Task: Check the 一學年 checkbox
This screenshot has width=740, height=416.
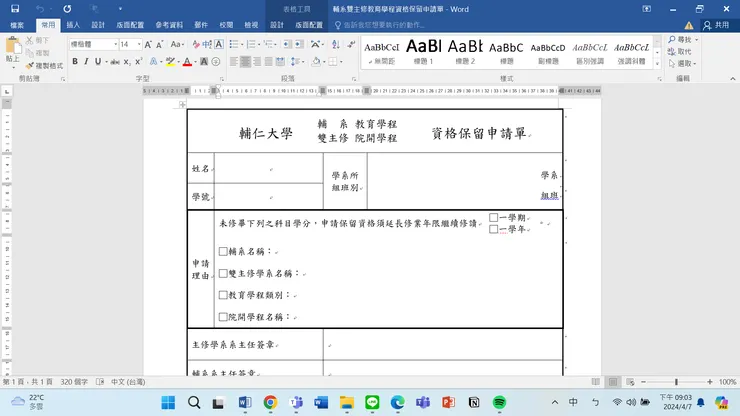Action: click(494, 229)
